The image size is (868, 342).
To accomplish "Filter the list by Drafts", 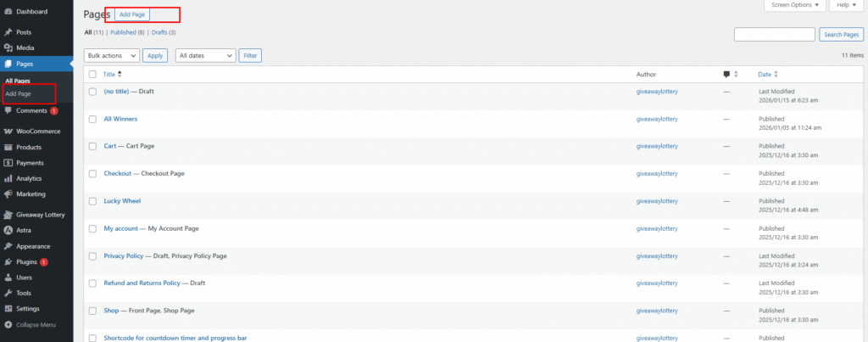I will pyautogui.click(x=159, y=32).
